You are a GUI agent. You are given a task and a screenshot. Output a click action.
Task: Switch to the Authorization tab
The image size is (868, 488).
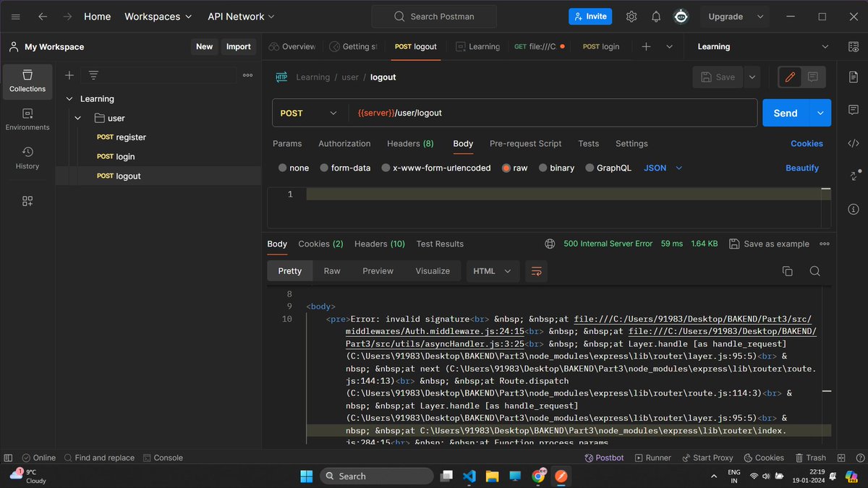(x=344, y=143)
